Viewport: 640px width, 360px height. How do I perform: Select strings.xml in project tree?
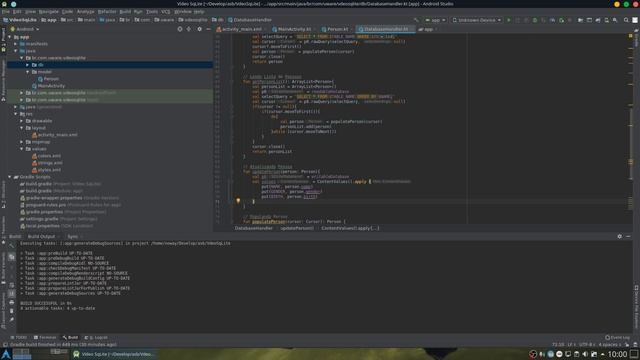coord(47,163)
